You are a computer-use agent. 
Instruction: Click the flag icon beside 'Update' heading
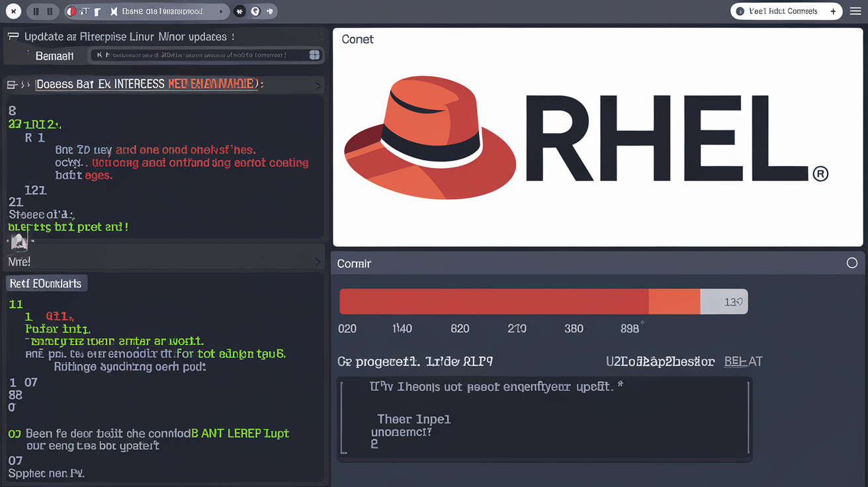pyautogui.click(x=13, y=36)
